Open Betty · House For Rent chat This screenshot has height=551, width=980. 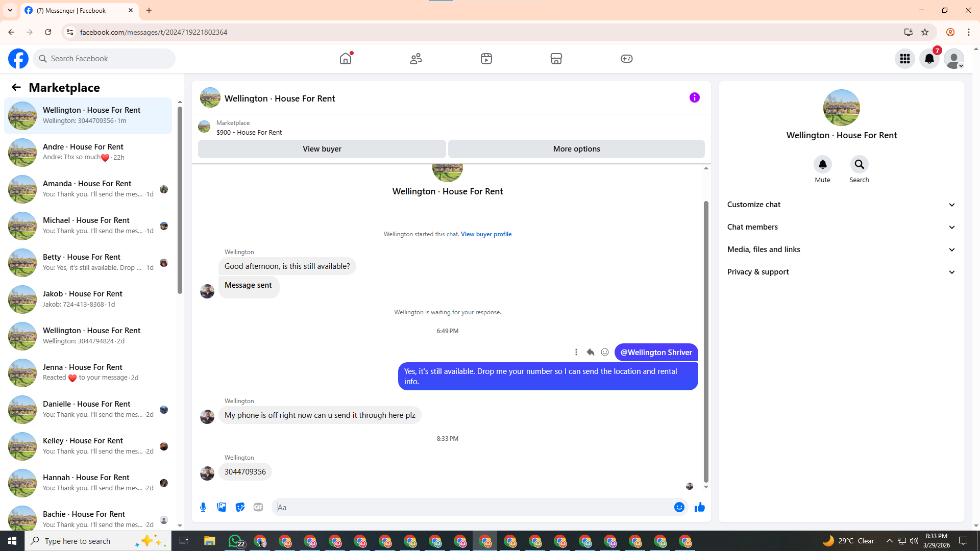(88, 262)
